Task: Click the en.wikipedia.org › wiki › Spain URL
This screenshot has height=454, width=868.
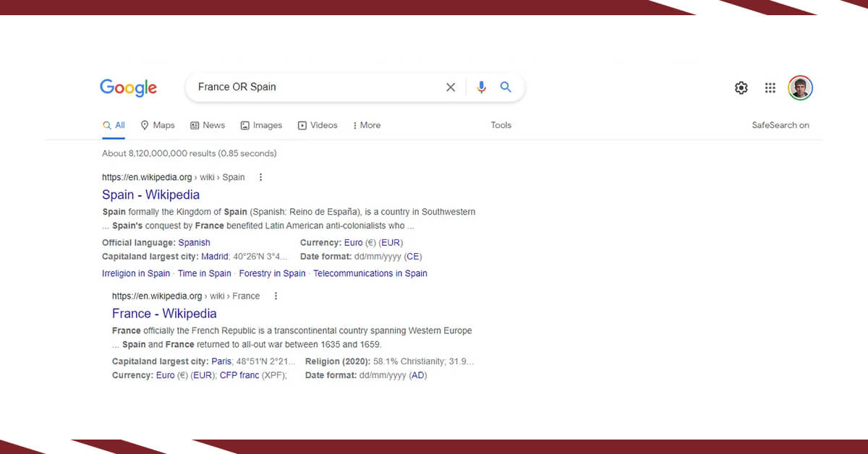Action: [174, 177]
